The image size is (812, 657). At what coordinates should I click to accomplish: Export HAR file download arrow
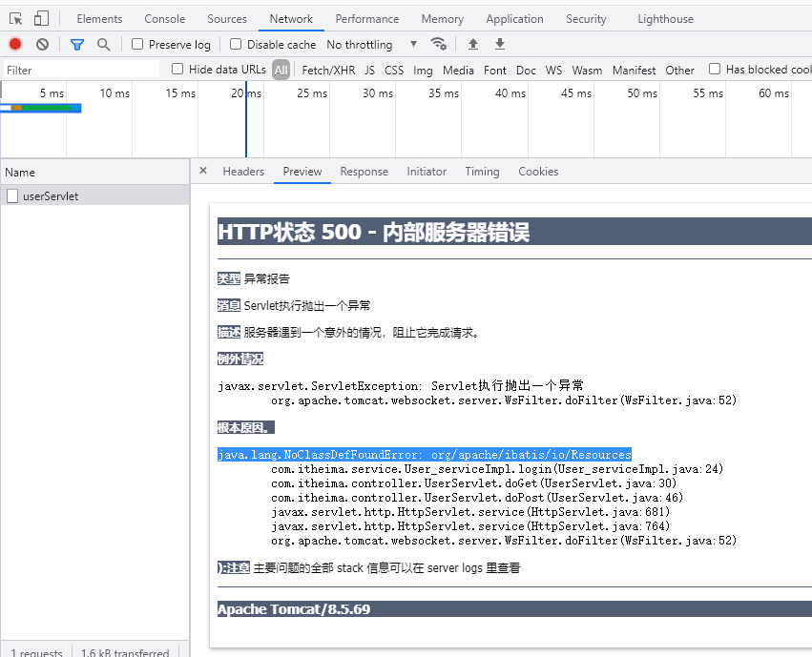point(500,44)
